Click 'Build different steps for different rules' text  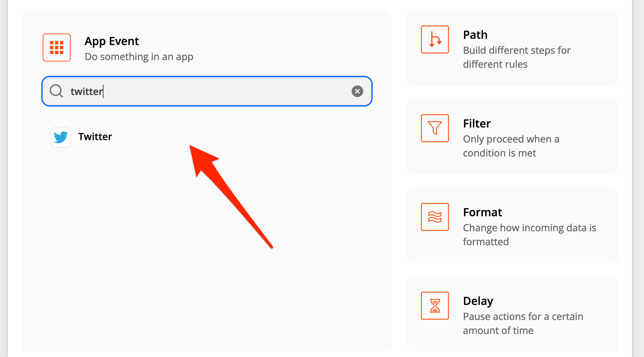click(x=516, y=57)
